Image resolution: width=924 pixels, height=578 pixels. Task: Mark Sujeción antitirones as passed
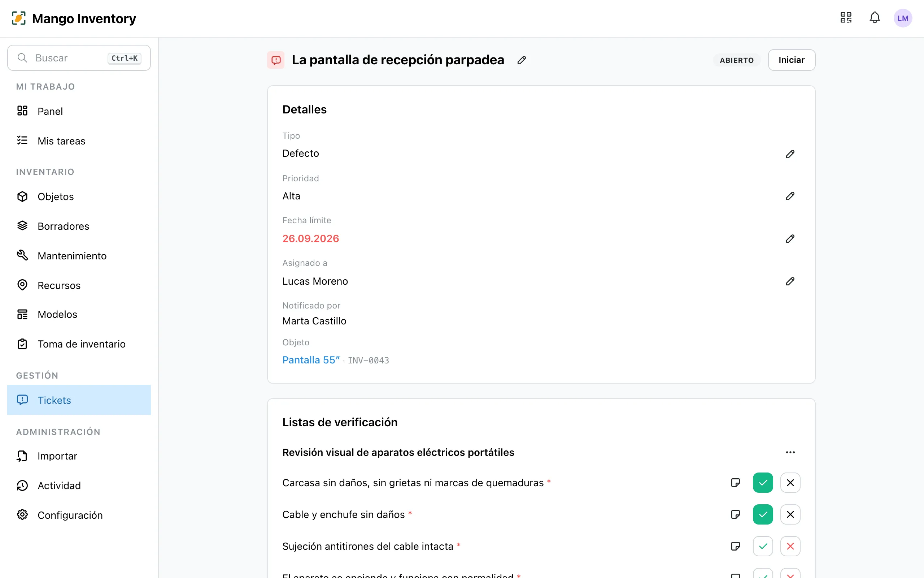(x=763, y=546)
